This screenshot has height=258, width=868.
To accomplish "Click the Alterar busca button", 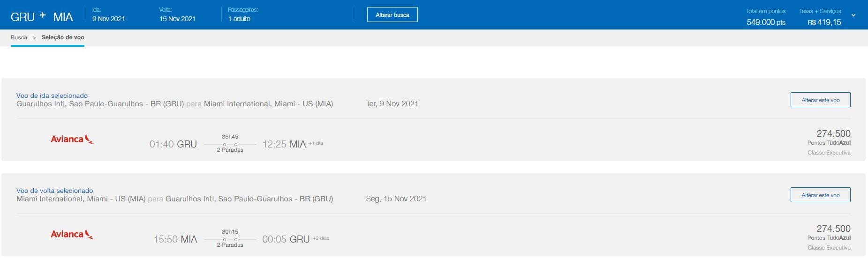I will coord(392,15).
